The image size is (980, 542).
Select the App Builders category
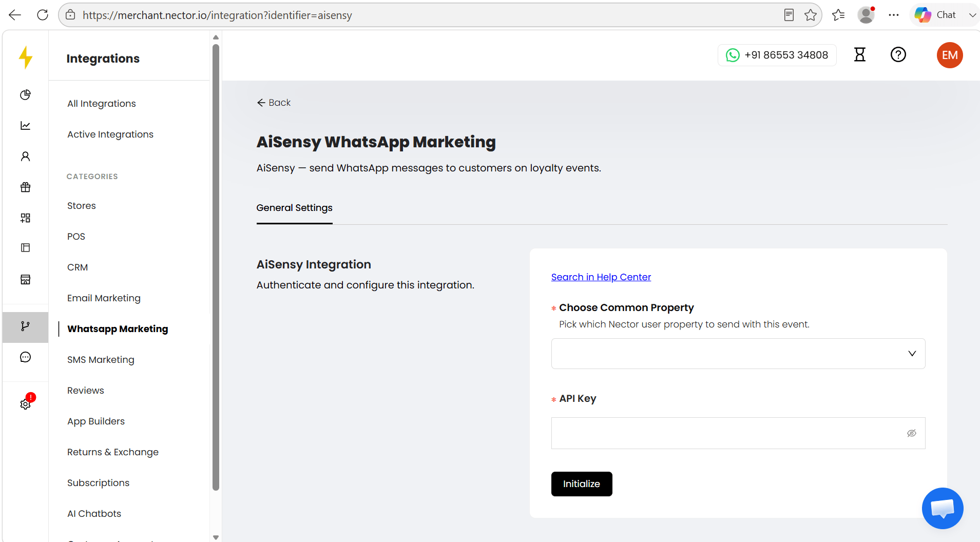point(96,421)
